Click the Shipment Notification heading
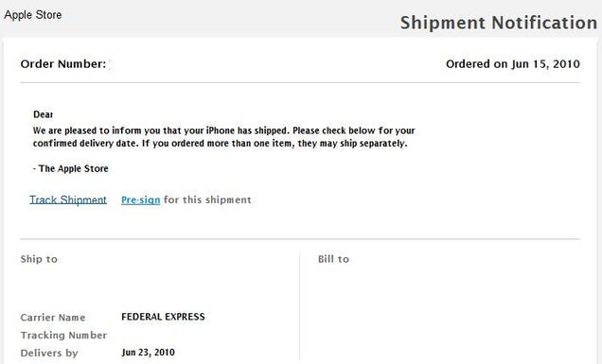Screen dimensions: 602x364 coord(499,23)
